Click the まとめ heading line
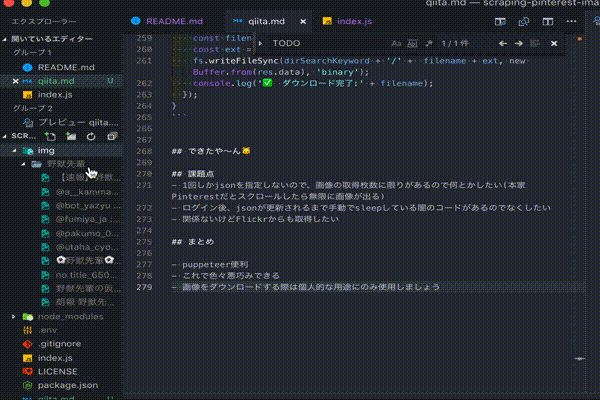The width and height of the screenshot is (600, 400). [193, 242]
